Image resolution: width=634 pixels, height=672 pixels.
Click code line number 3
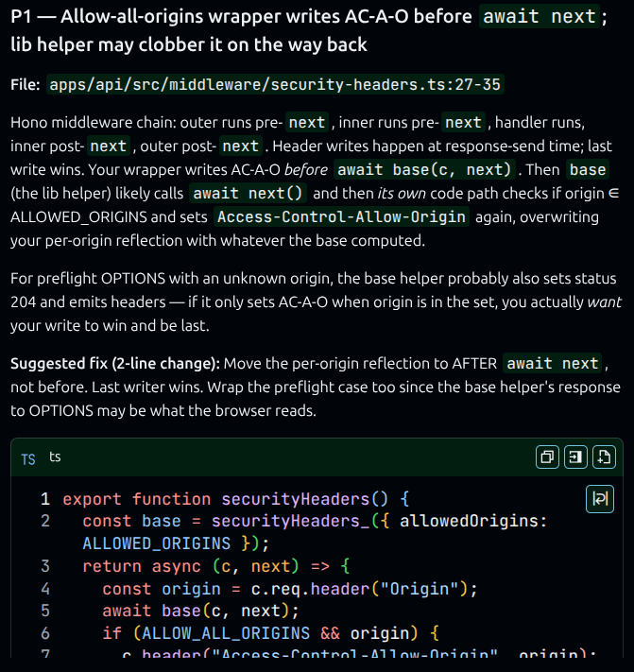(45, 566)
